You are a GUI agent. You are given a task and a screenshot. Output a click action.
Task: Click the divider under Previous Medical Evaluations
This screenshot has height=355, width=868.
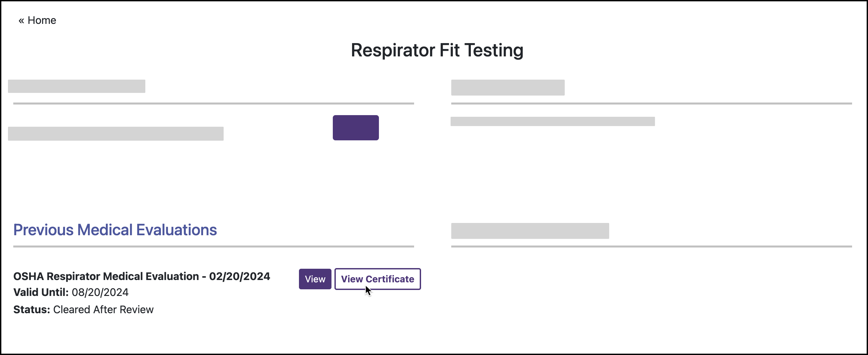[x=213, y=247]
